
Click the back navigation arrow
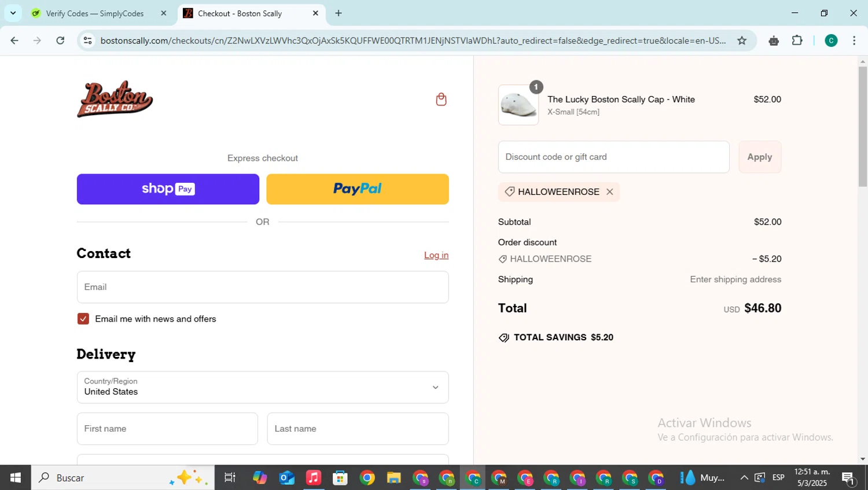point(14,40)
